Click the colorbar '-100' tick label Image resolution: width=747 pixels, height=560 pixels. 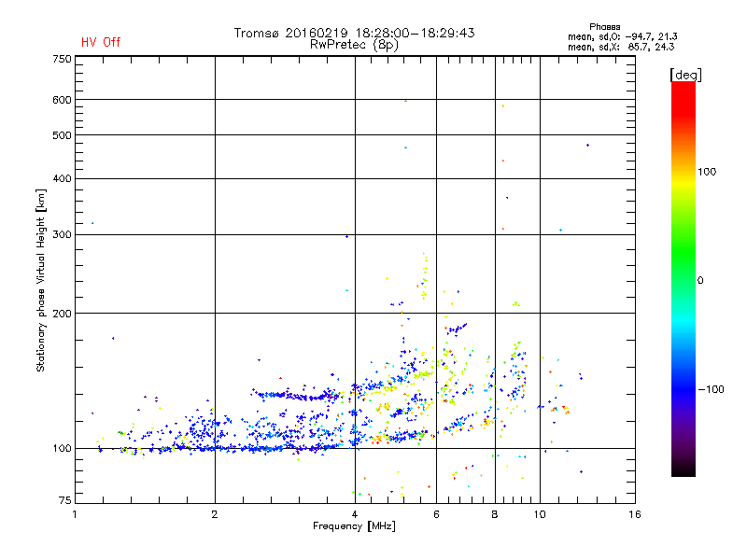711,389
